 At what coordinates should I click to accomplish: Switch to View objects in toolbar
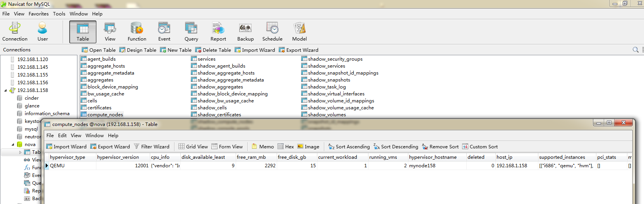[x=110, y=32]
